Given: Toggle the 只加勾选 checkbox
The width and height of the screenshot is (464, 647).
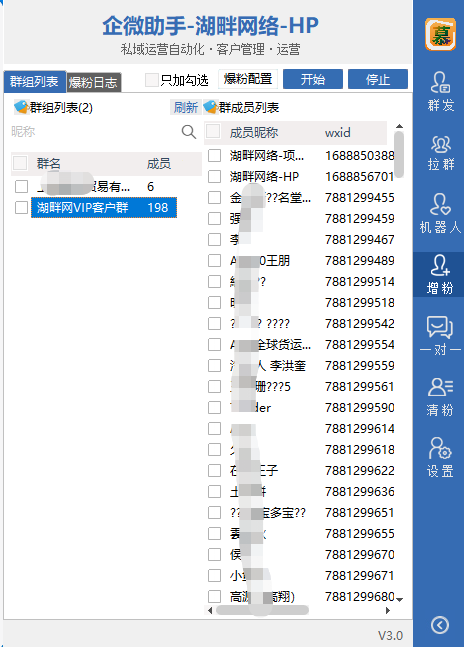Looking at the screenshot, I should pyautogui.click(x=151, y=80).
